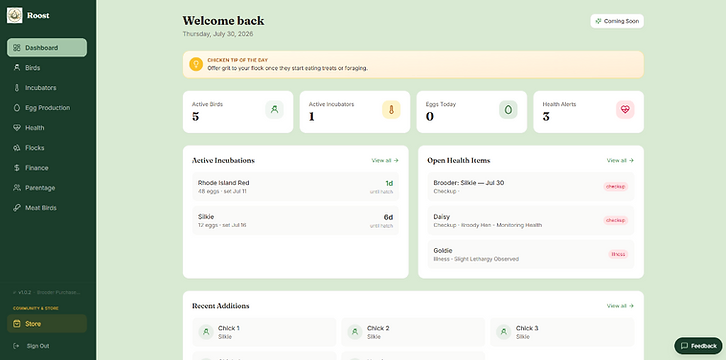Open Daisy health item

click(531, 220)
